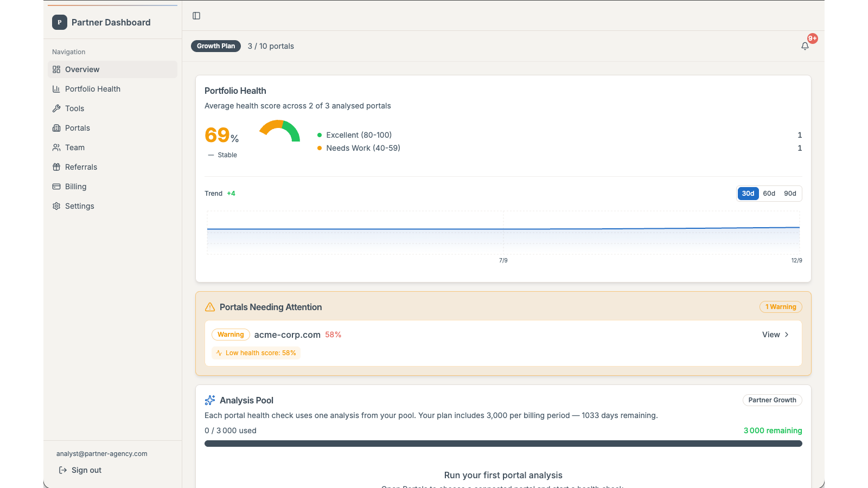The height and width of the screenshot is (488, 868).
Task: Click the Portals Needing Attention warning triangle
Action: [210, 307]
